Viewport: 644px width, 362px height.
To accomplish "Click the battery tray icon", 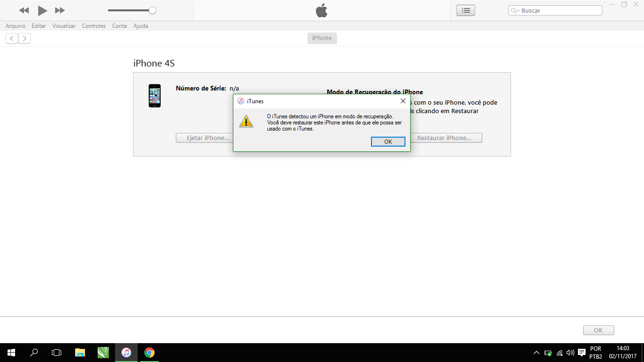I will pos(548,353).
